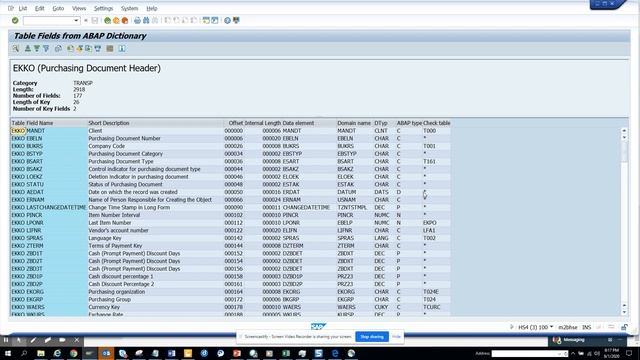Open the List menu
This screenshot has width=640, height=360.
(23, 8)
